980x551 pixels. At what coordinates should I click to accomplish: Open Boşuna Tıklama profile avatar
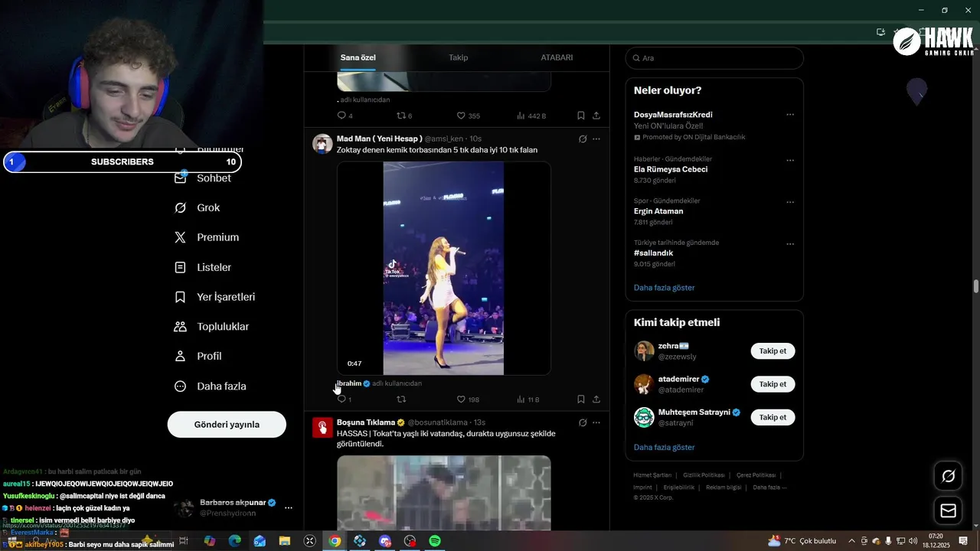322,427
